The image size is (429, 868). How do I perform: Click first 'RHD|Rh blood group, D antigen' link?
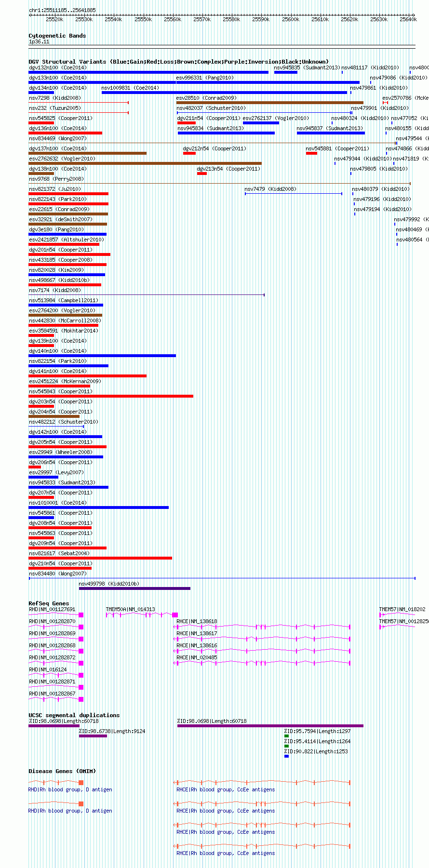tap(70, 789)
